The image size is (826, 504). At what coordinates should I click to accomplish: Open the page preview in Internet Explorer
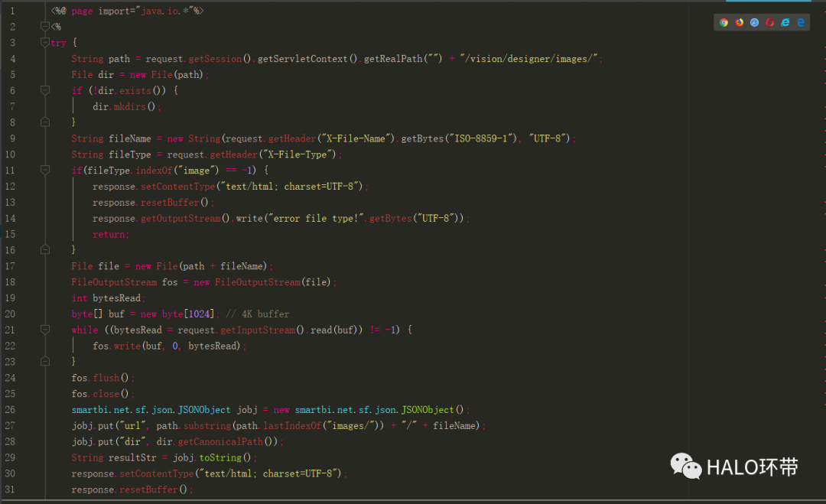pos(785,23)
